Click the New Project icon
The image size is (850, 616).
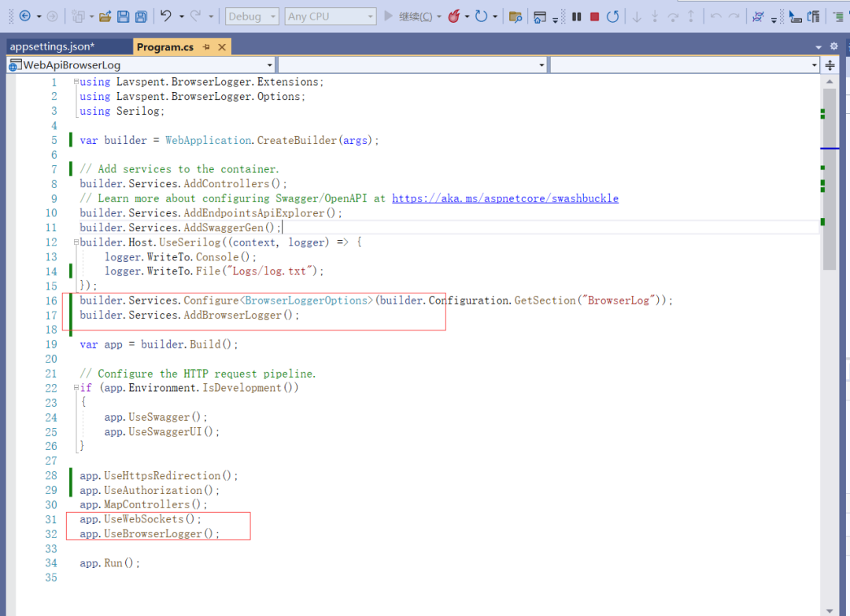pos(79,17)
